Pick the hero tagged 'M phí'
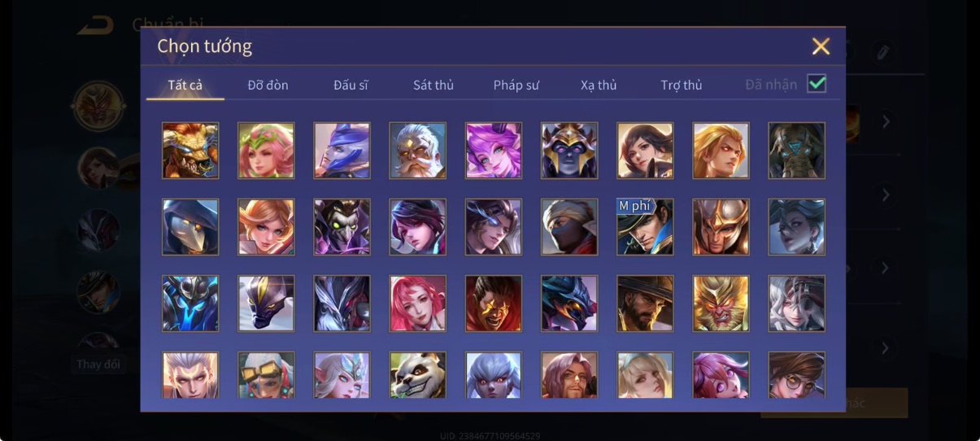This screenshot has height=441, width=980. click(644, 227)
